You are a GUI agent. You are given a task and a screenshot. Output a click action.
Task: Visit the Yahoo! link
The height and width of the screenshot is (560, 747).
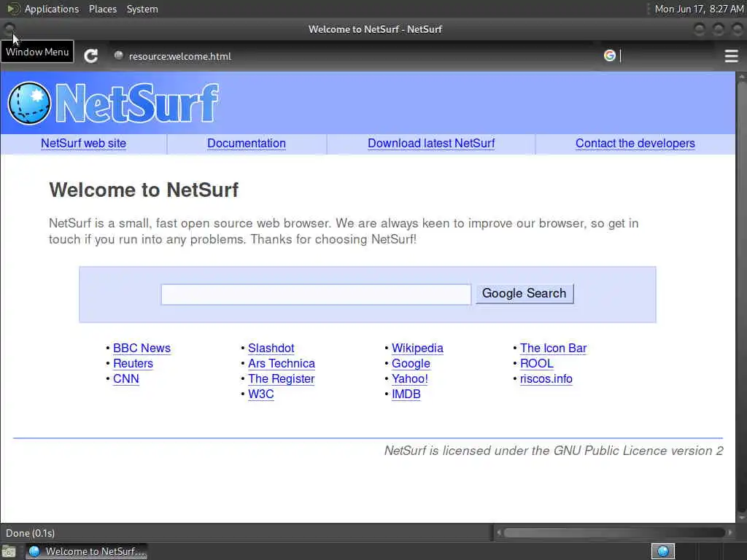click(410, 378)
